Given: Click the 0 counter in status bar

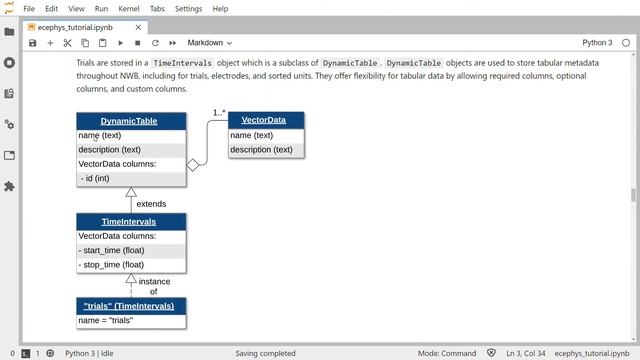Looking at the screenshot, I should point(12,353).
